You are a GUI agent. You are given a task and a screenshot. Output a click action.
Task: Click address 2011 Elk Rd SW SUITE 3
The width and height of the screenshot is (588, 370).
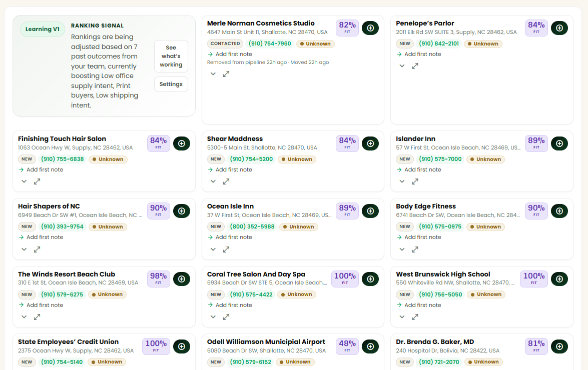[456, 32]
